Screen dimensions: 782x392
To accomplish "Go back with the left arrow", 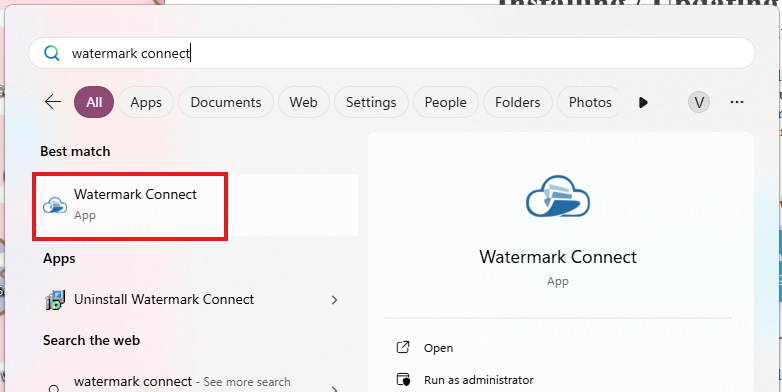I will 53,102.
